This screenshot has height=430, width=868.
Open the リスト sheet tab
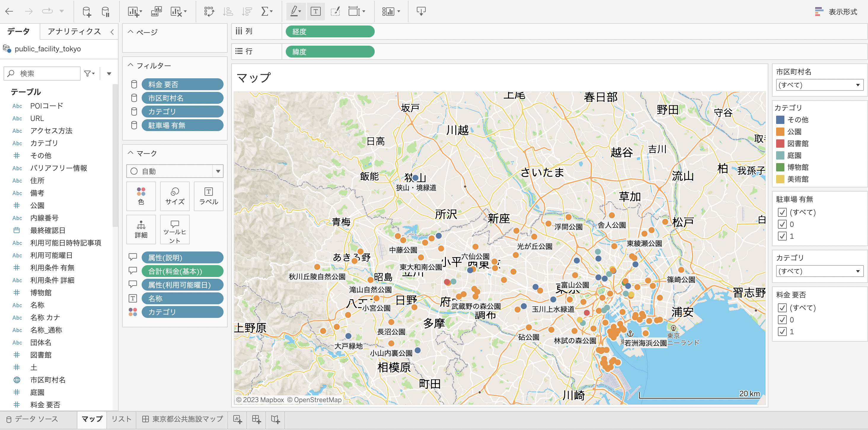click(x=121, y=419)
